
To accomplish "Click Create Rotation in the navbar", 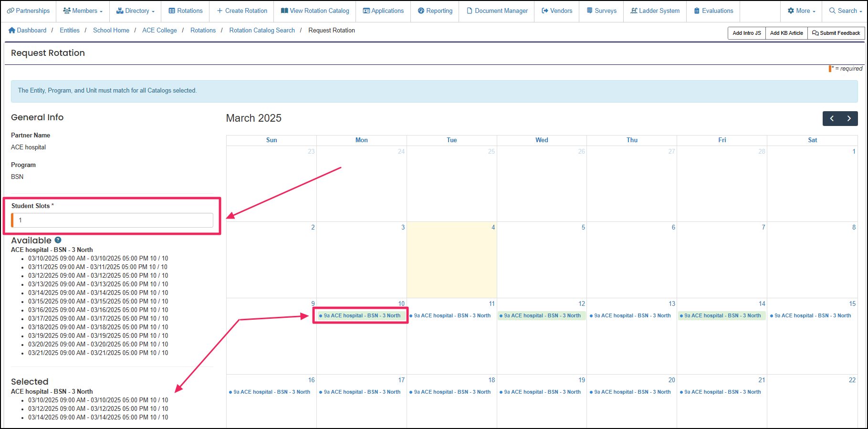I will point(242,11).
